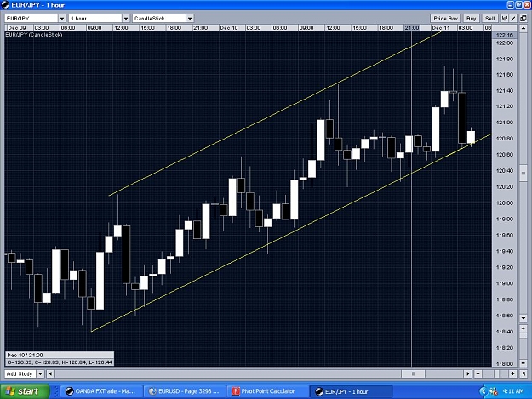Select the chart pattern drawing tool icon
Viewport: 532px width, 399px height.
coord(505,19)
